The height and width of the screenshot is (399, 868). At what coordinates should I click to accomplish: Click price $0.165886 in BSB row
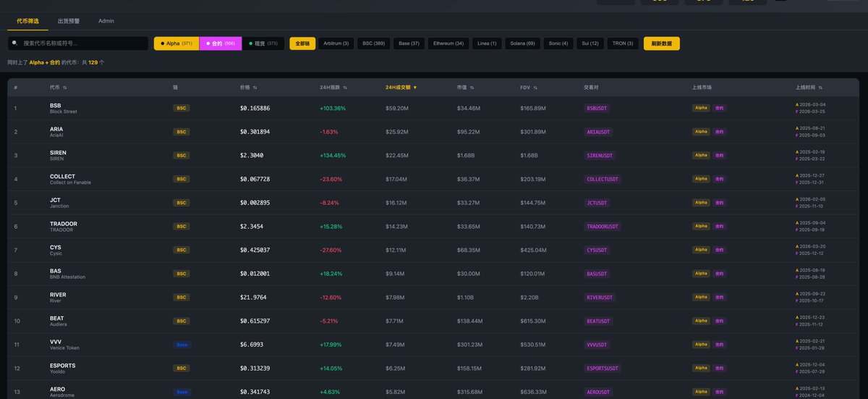(x=255, y=108)
